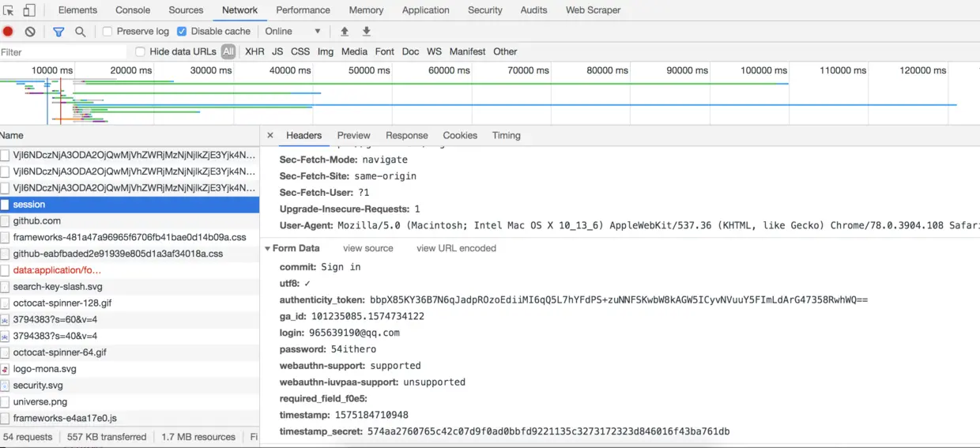Open the Performance panel
The image size is (980, 448).
click(x=303, y=10)
